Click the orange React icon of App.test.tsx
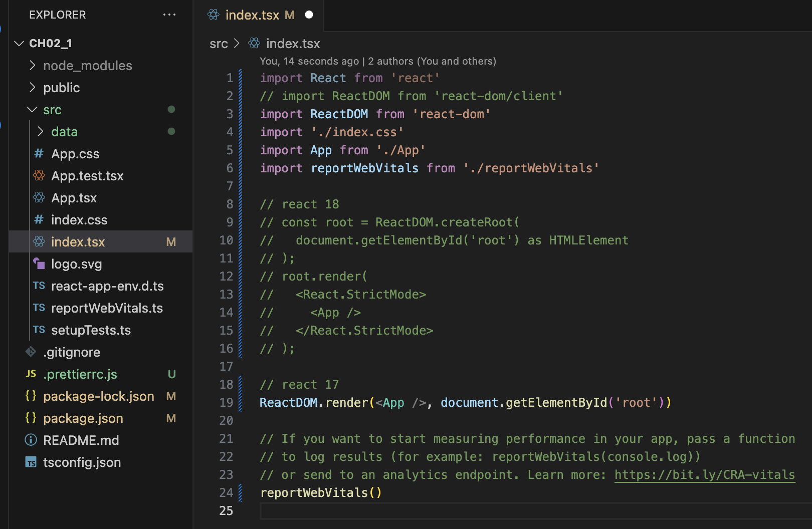This screenshot has width=812, height=529. [39, 175]
